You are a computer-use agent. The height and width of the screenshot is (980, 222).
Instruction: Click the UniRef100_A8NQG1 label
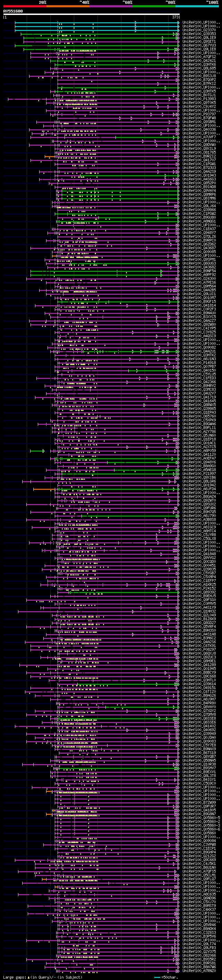tap(199, 221)
